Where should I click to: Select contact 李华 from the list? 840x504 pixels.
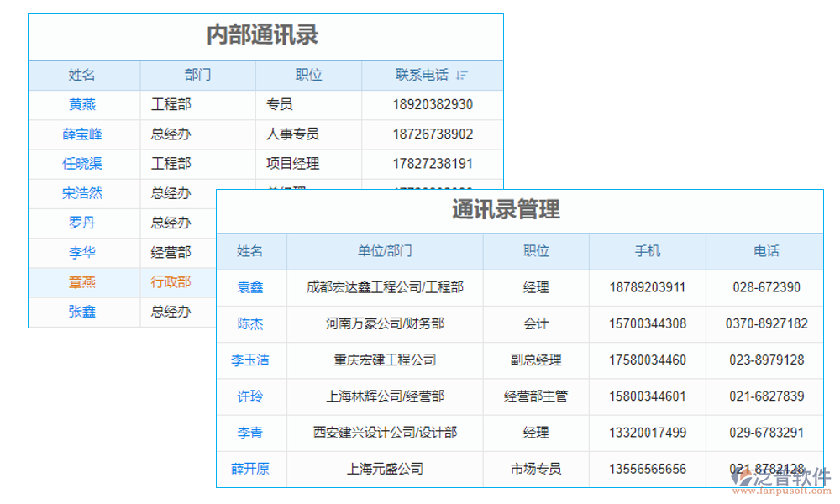[83, 252]
